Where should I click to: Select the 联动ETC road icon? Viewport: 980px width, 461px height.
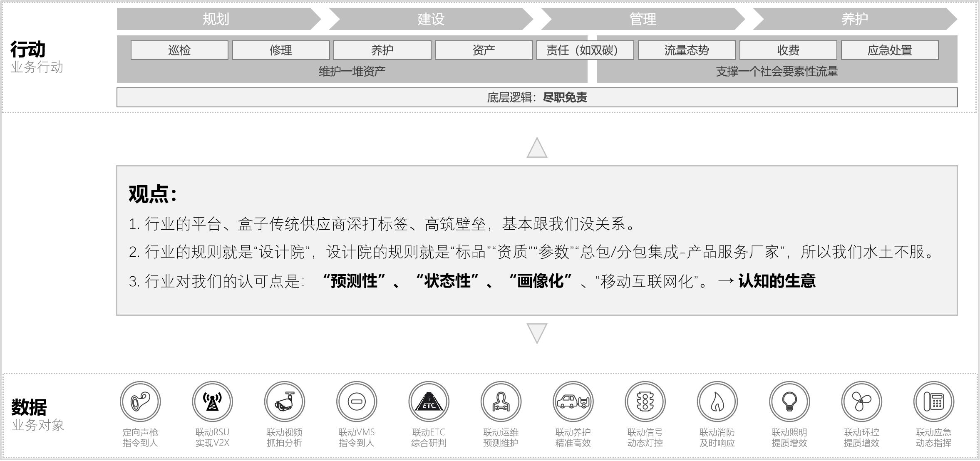[429, 402]
